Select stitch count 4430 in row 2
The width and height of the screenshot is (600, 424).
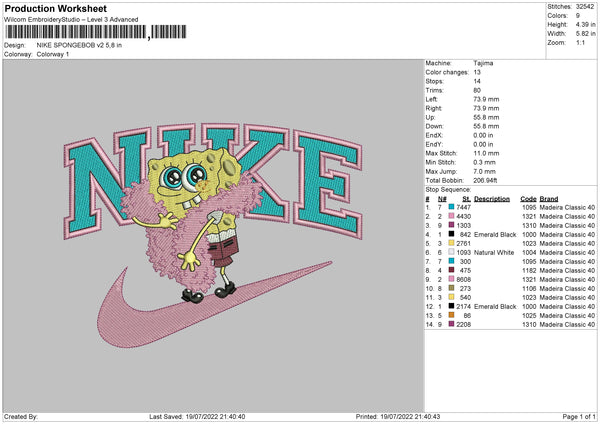point(463,216)
